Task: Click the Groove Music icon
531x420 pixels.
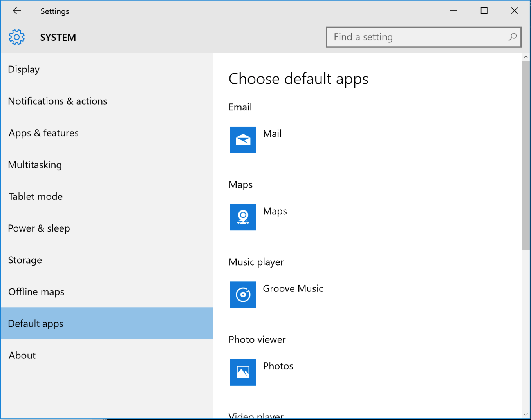Action: pos(243,295)
